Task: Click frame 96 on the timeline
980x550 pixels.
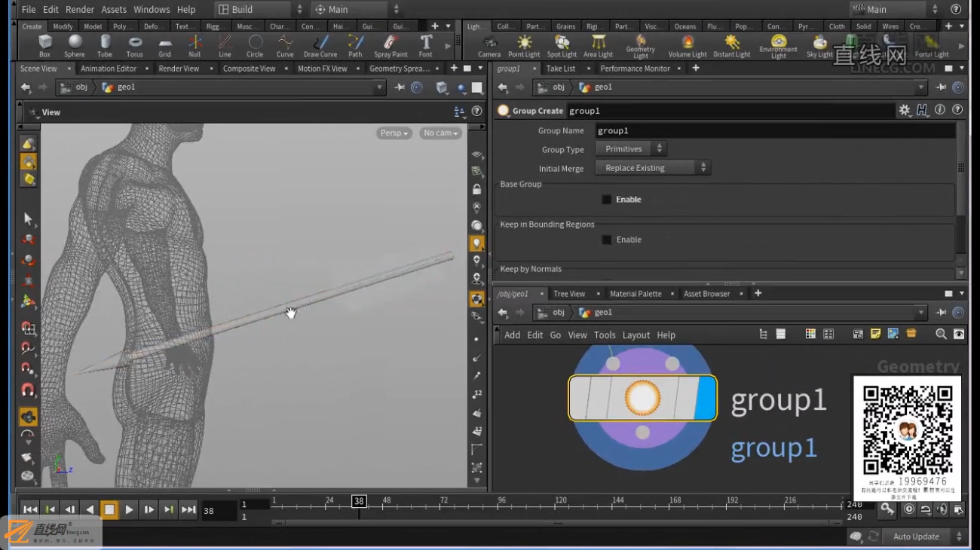Action: 501,502
